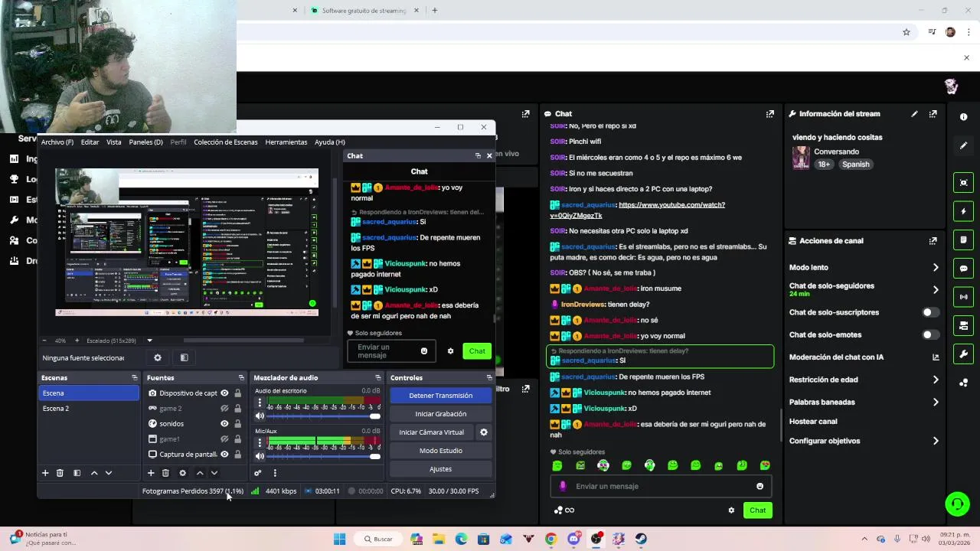Add a new scene with plus icon

click(x=45, y=473)
